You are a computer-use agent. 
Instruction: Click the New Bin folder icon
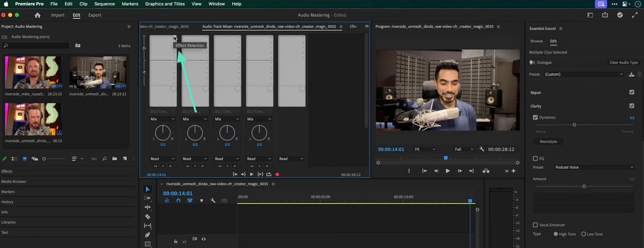[x=114, y=159]
